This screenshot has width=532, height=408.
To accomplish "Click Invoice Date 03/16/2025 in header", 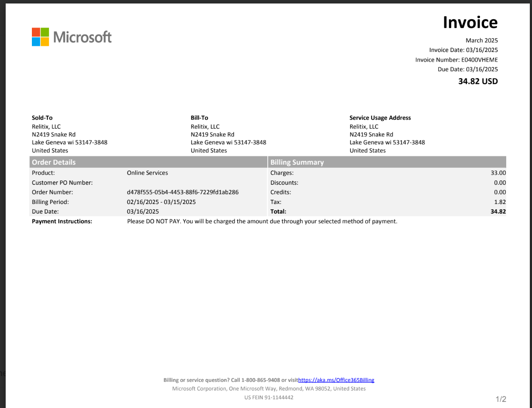I will (463, 50).
